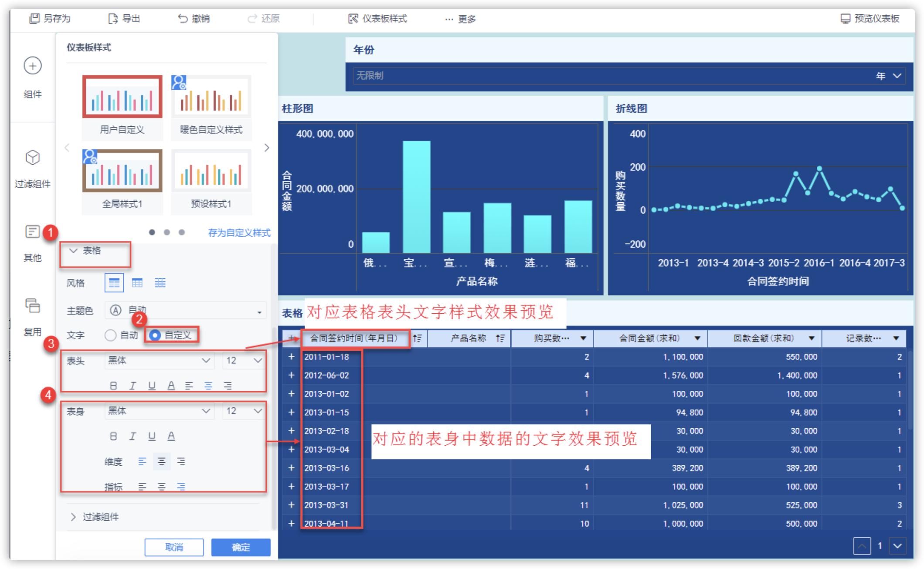Select second style page dot
924x569 pixels.
coord(167,232)
